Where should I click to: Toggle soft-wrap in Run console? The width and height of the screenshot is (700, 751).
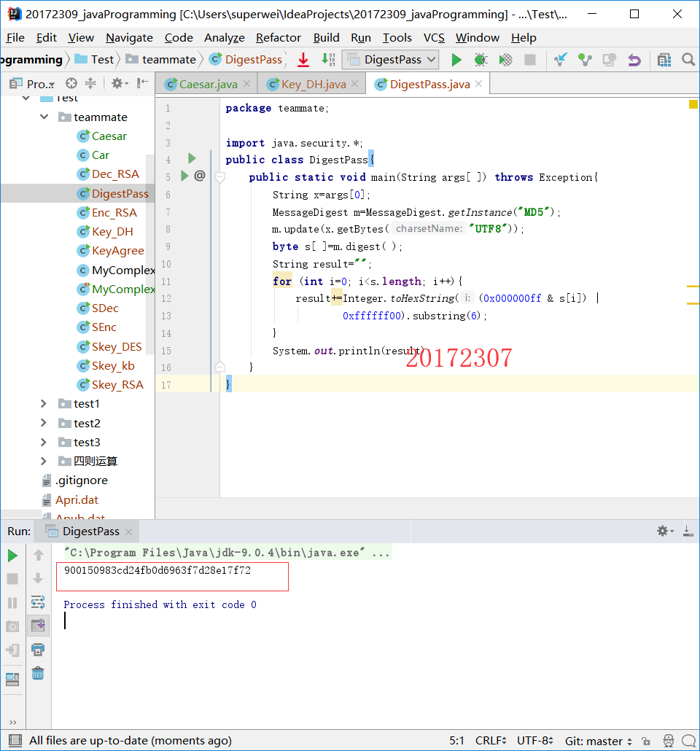38,602
